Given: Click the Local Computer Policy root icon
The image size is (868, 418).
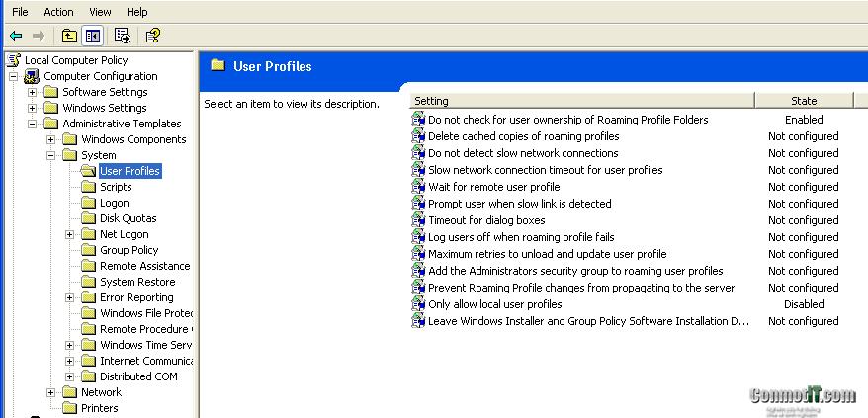Looking at the screenshot, I should tap(13, 60).
